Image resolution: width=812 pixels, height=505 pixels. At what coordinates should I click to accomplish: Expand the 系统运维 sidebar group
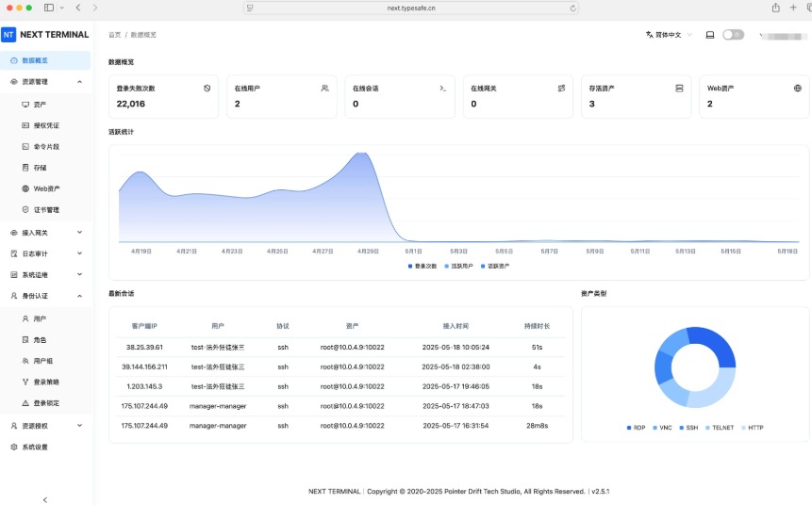coord(80,275)
